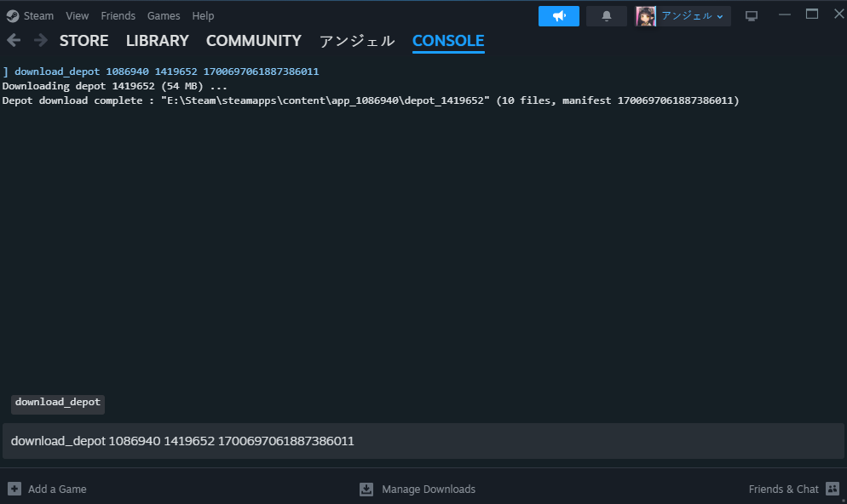Click the Add a Game label
Screen dimensions: 847x504
tap(57, 490)
